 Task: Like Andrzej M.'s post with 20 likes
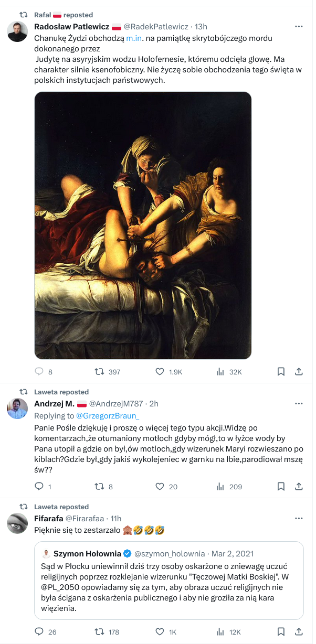point(160,487)
